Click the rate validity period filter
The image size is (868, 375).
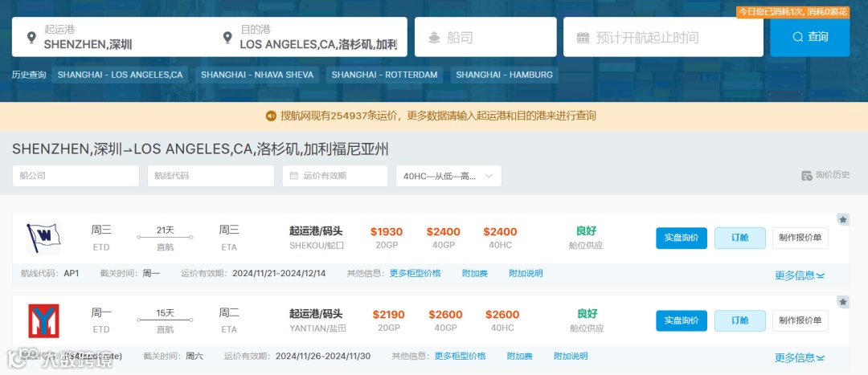(335, 176)
